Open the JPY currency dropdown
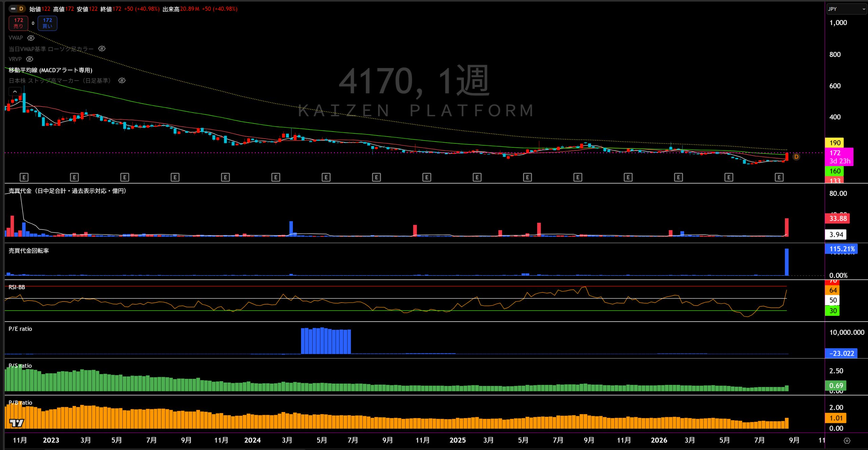The image size is (868, 450). tap(846, 9)
